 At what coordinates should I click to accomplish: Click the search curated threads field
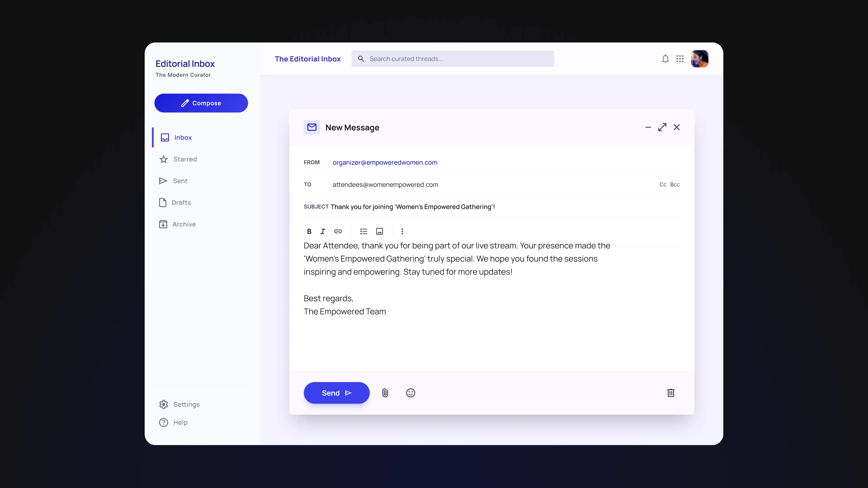tap(453, 59)
